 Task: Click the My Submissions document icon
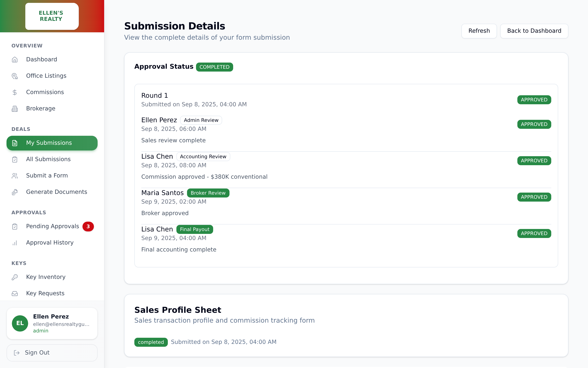(x=15, y=143)
